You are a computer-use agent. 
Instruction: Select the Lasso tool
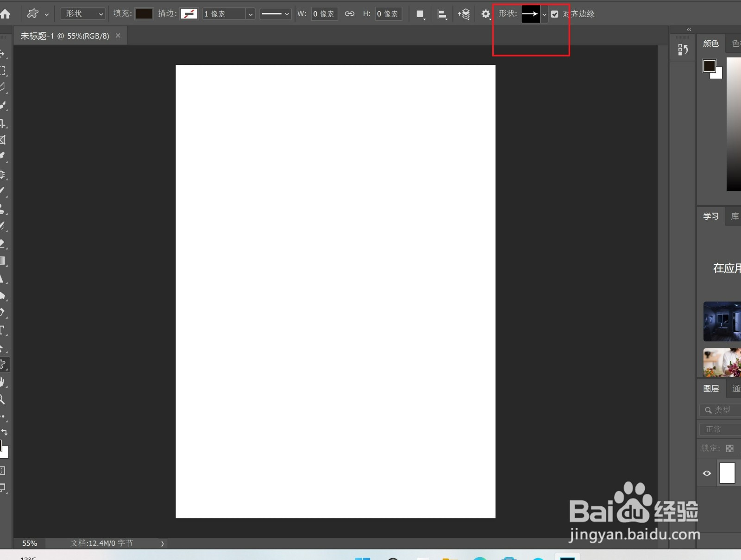(3, 88)
